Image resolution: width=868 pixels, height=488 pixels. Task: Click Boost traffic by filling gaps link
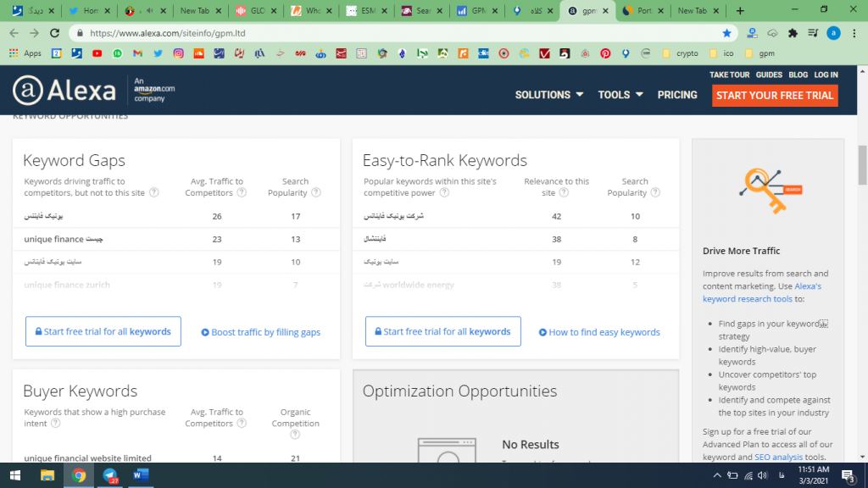tap(261, 332)
